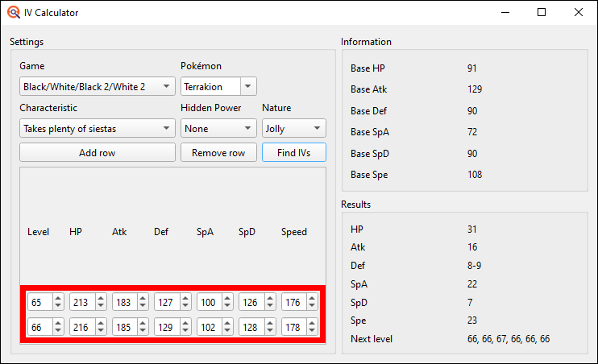Screen dimensions: 598x364
Task: Click the Speed field showing 178
Action: point(293,327)
